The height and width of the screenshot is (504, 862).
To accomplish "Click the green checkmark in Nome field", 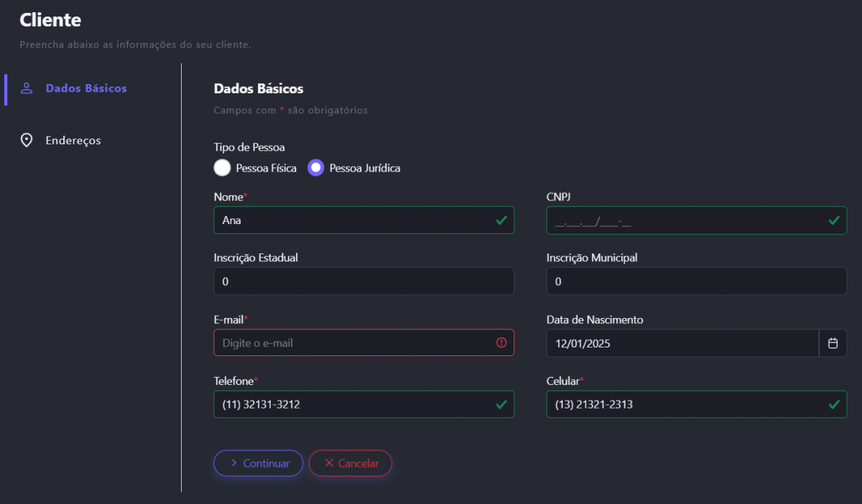I will coord(501,220).
